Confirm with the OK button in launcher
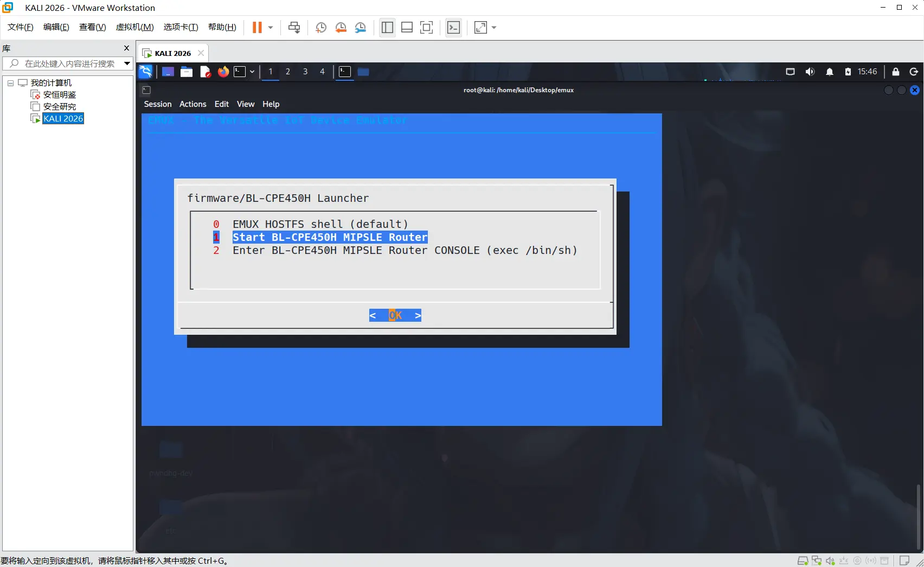The width and height of the screenshot is (924, 567). (395, 315)
